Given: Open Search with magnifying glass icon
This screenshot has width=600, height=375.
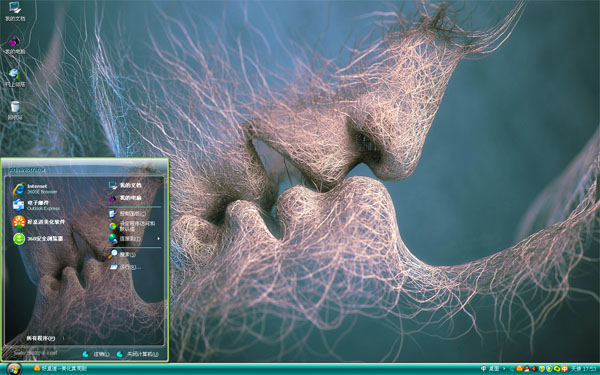Looking at the screenshot, I should click(122, 254).
